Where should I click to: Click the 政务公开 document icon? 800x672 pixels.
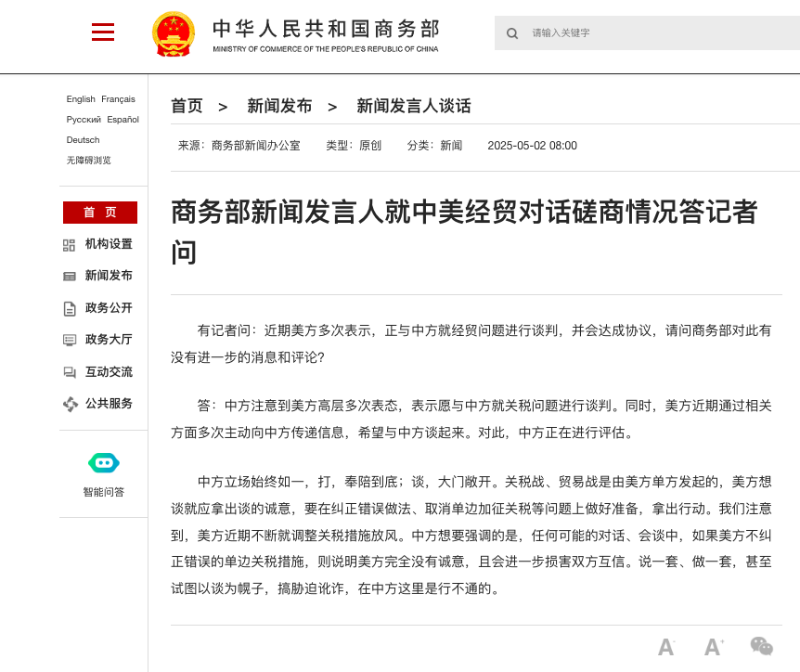point(69,308)
